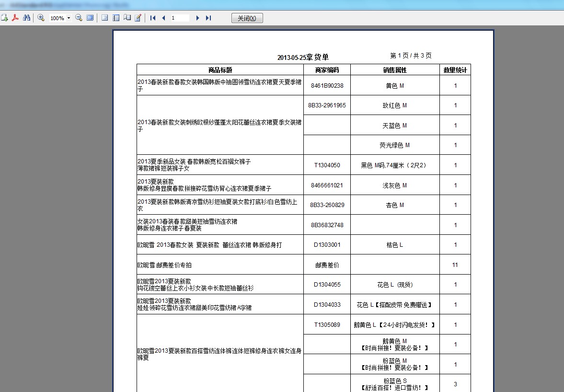Click the 荧光绿色 M attribute cell

(x=395, y=145)
